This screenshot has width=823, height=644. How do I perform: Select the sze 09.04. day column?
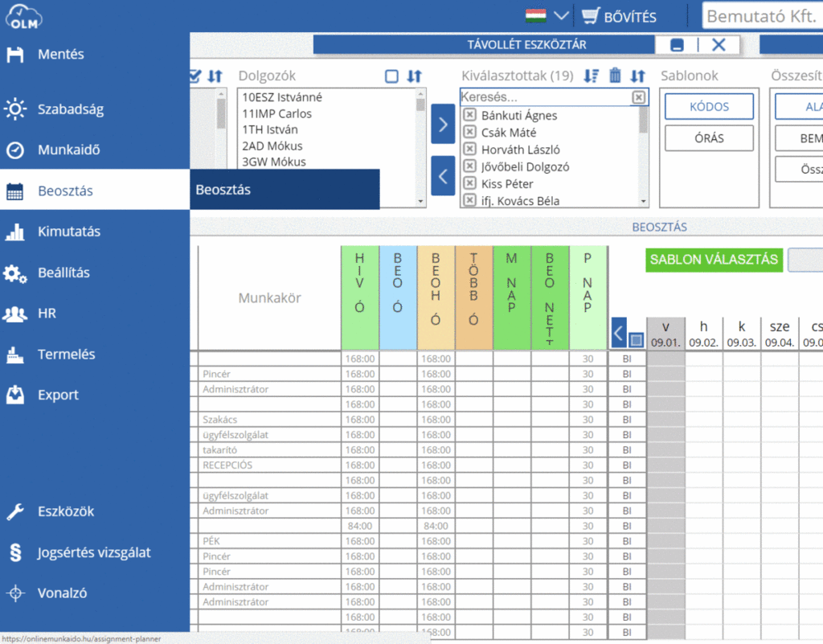click(x=780, y=334)
